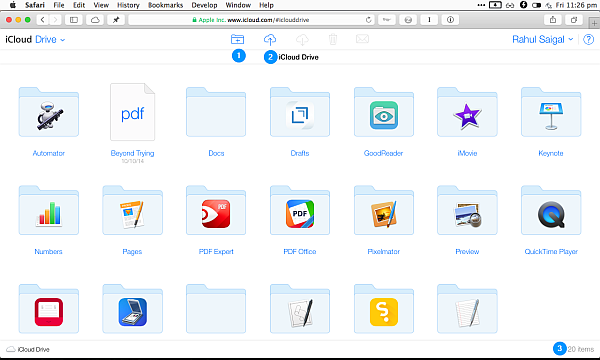Click the greyed-out trash delete icon
The image size is (600, 360).
point(333,39)
